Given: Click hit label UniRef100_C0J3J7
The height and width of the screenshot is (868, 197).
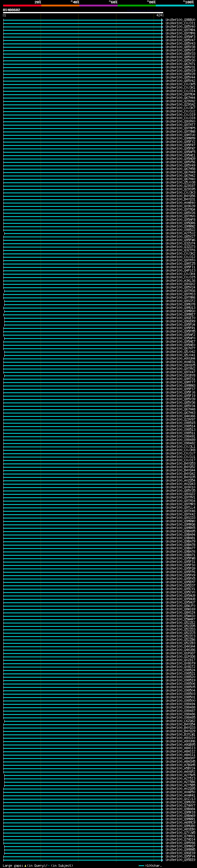Looking at the screenshot, I should tap(180, 453).
